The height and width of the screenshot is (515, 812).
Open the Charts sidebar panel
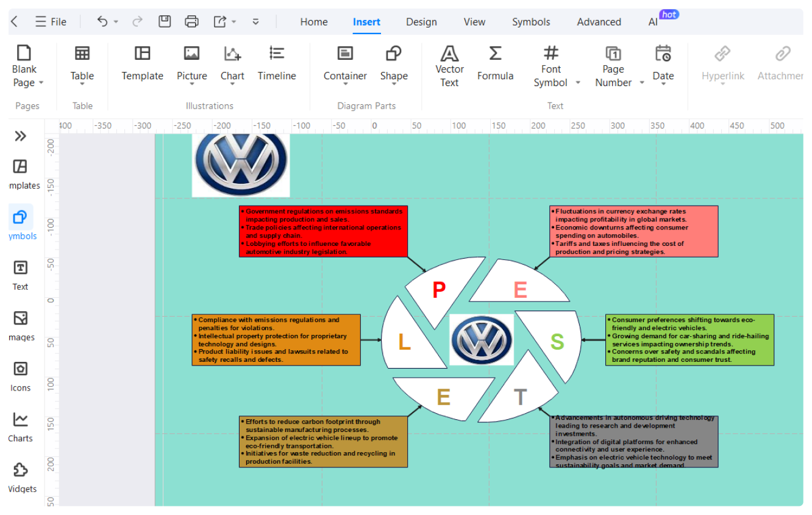[21, 427]
